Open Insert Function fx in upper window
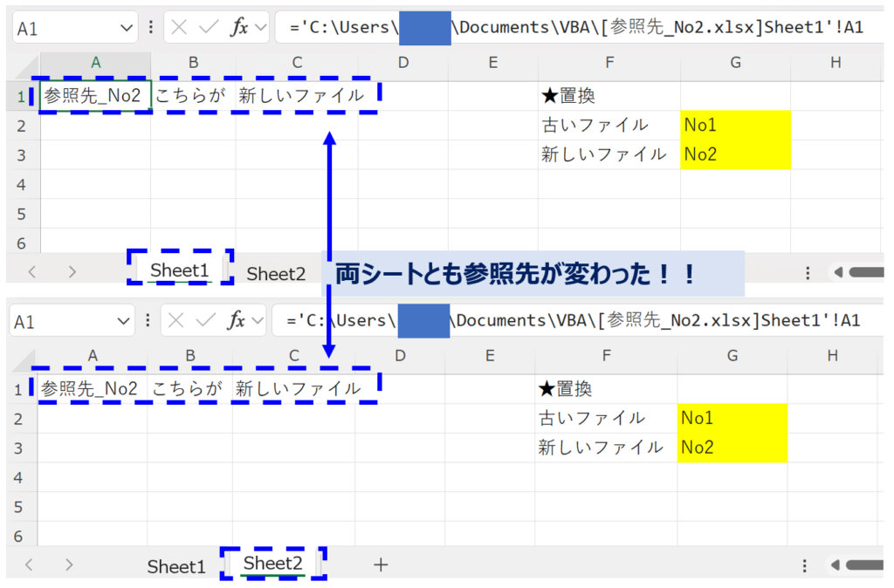894x588 pixels. (239, 27)
